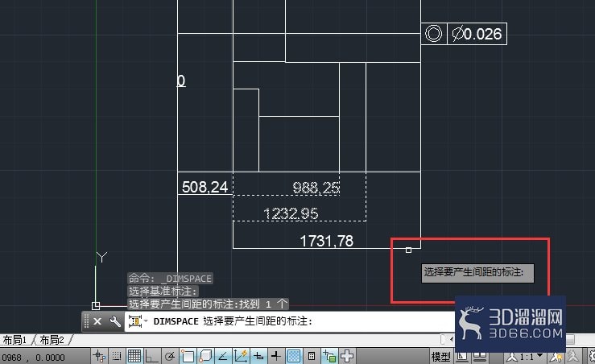The height and width of the screenshot is (364, 595).
Task: Switch to 布局1 layout tab
Action: (14, 340)
